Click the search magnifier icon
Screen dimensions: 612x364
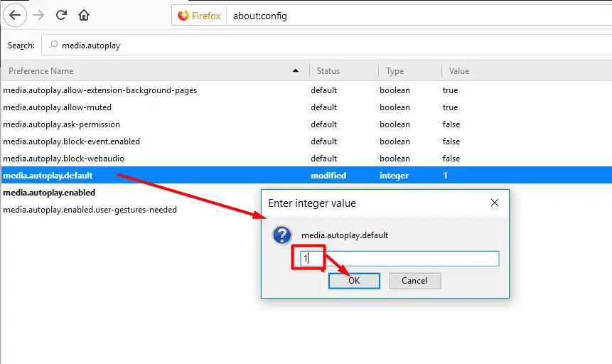(x=54, y=45)
